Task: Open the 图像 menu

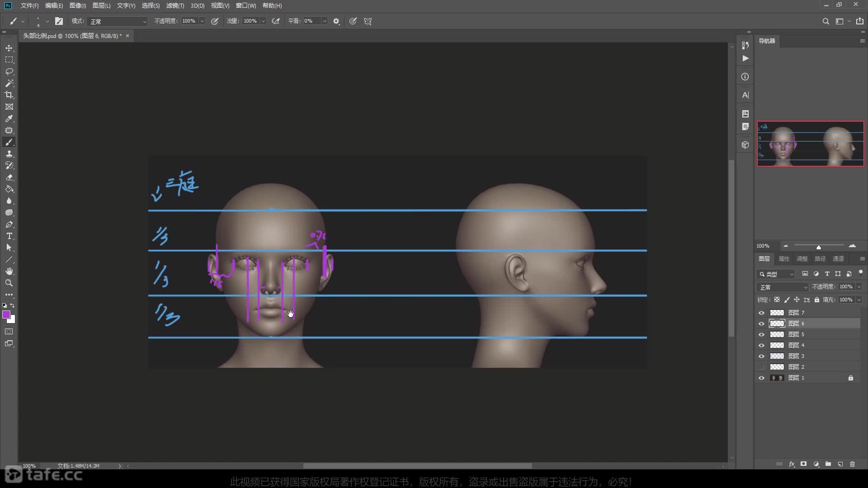Action: point(78,5)
